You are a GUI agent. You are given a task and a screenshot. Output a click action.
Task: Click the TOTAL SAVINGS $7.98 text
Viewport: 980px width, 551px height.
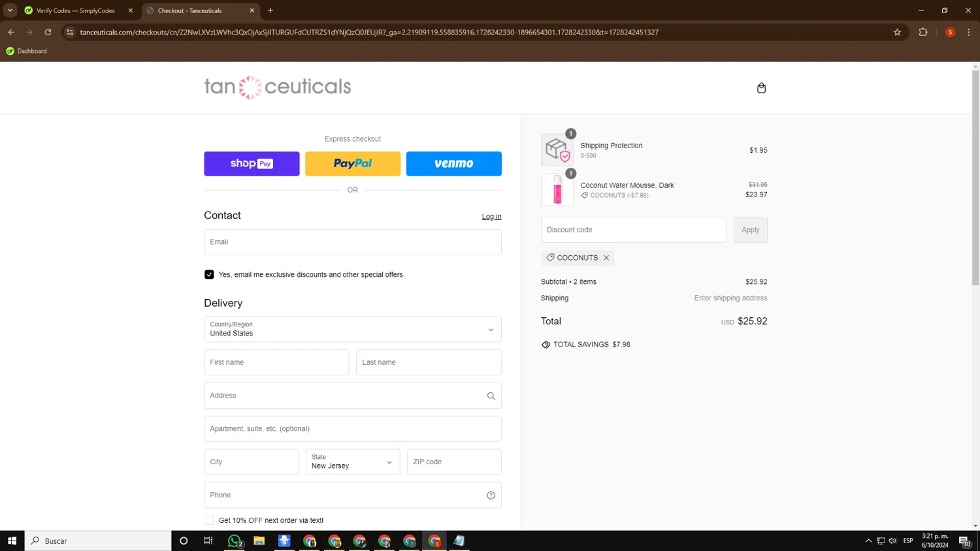592,345
